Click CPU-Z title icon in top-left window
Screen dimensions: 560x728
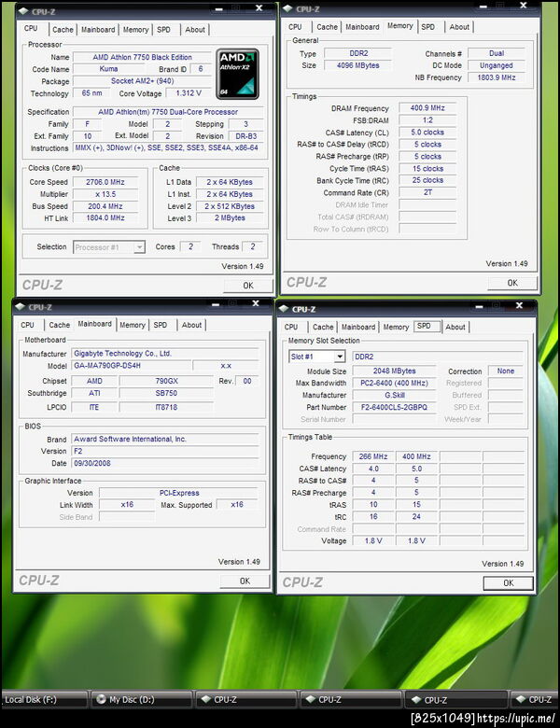[x=23, y=11]
